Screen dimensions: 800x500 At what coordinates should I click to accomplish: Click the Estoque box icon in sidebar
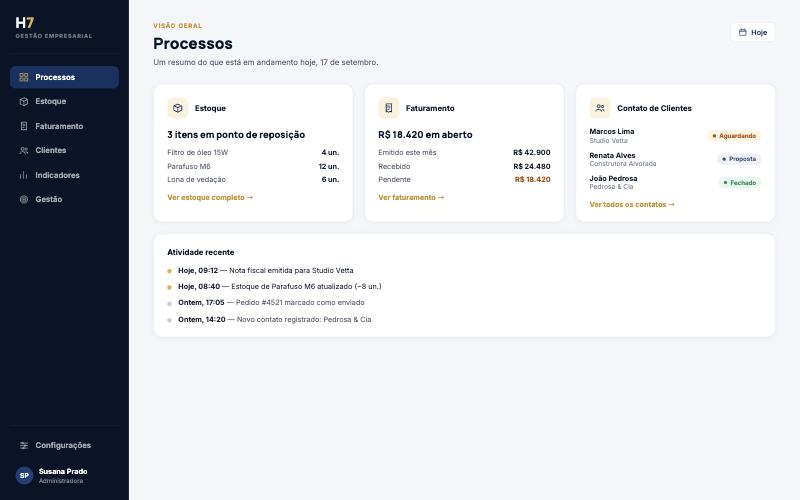point(23,102)
